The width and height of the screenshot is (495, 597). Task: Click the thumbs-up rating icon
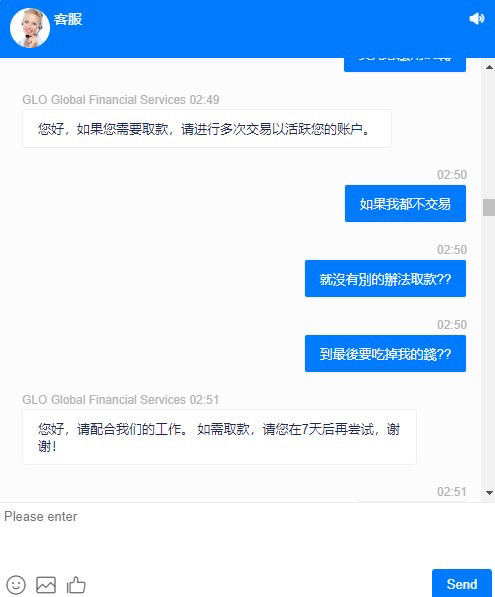[76, 584]
